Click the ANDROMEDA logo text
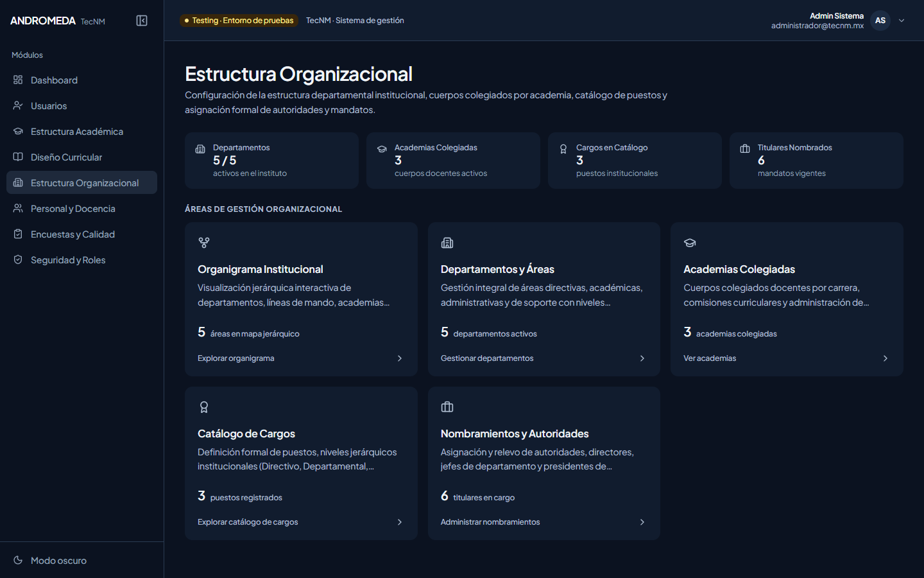 (x=43, y=21)
